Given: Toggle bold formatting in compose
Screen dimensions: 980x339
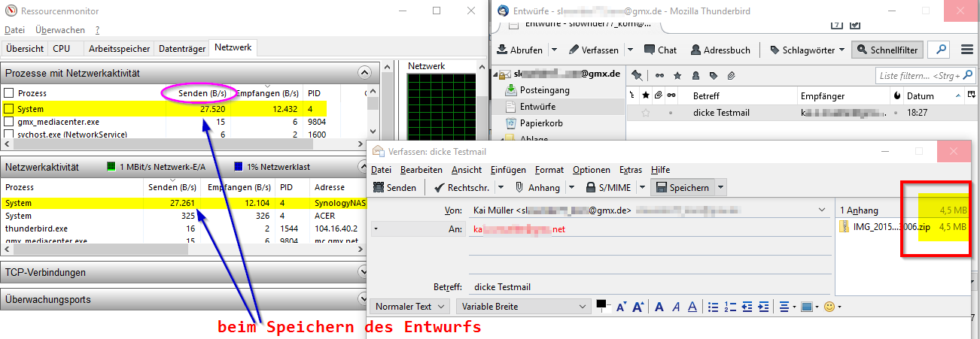Looking at the screenshot, I should 659,307.
